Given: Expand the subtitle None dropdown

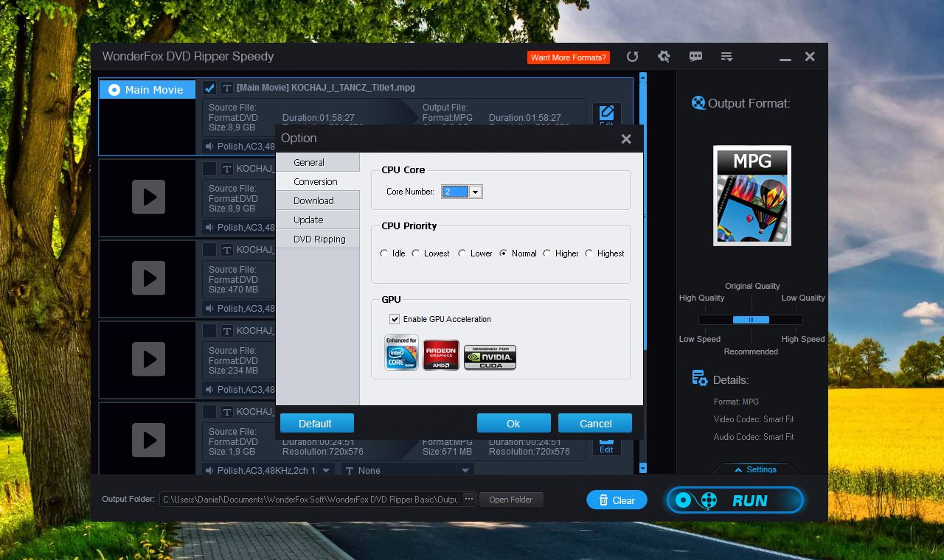Looking at the screenshot, I should [x=465, y=470].
